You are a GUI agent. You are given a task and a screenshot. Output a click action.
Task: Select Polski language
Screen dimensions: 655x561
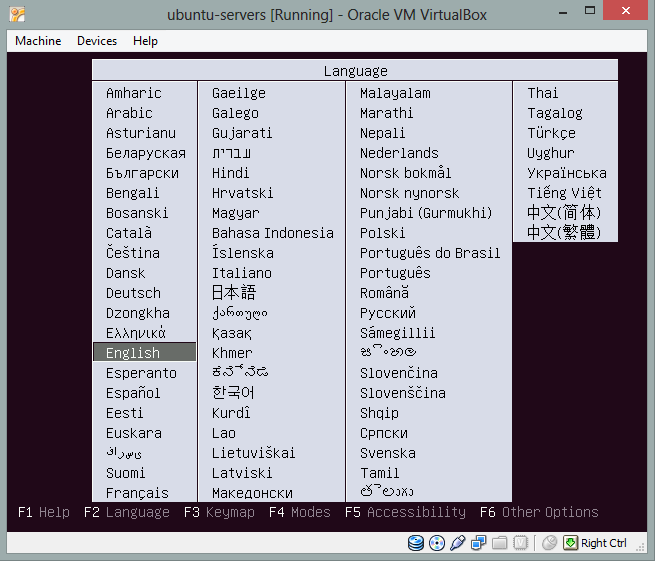click(382, 233)
